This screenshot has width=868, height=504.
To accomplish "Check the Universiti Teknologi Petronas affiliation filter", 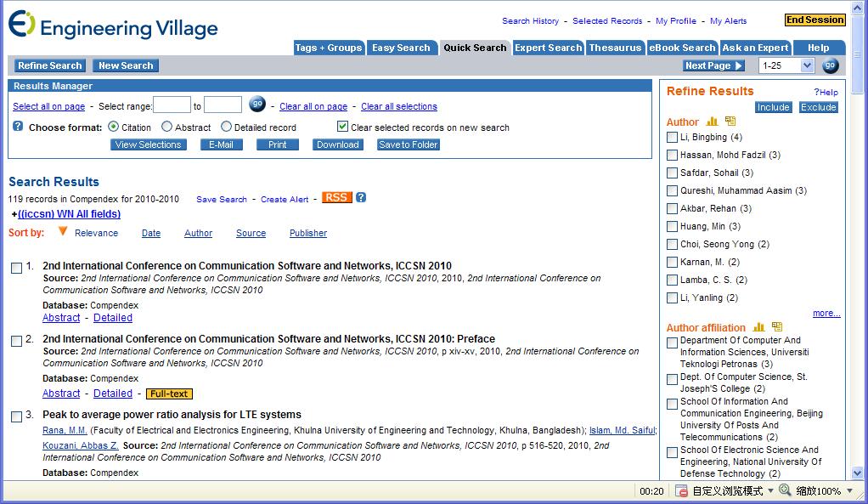I will point(672,343).
